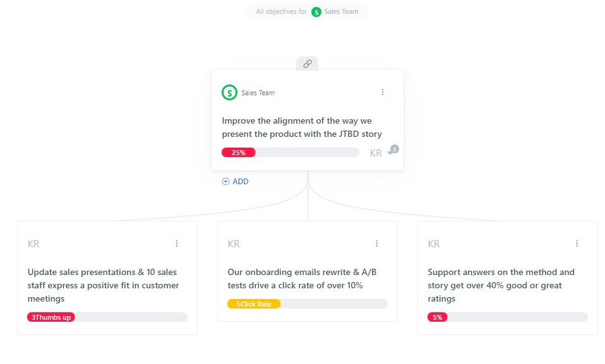Click the ADD link below the objective
The width and height of the screenshot is (605, 364).
click(x=241, y=181)
